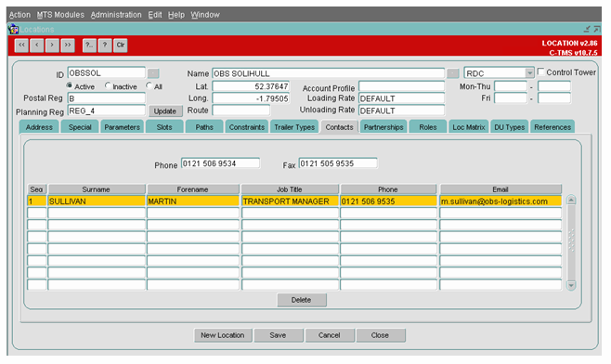This screenshot has height=364, width=611.
Task: Click the Cancel button
Action: [x=330, y=335]
